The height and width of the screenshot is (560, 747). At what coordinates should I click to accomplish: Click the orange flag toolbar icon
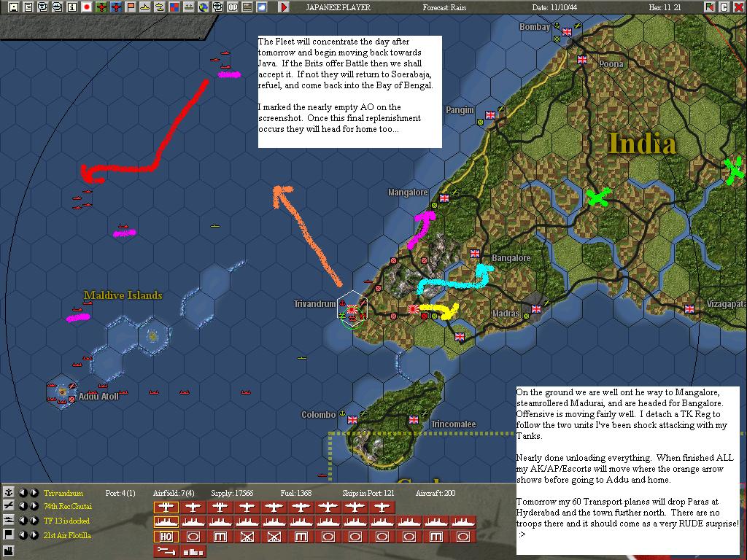tap(131, 7)
